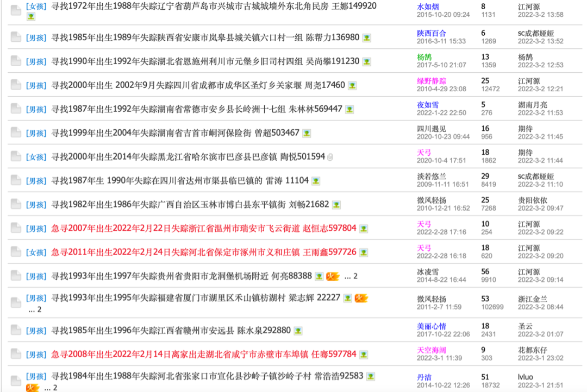Click the folder icon beside the 陈水泉292880 thread
Viewport: 587px width, 392px height.
16,330
